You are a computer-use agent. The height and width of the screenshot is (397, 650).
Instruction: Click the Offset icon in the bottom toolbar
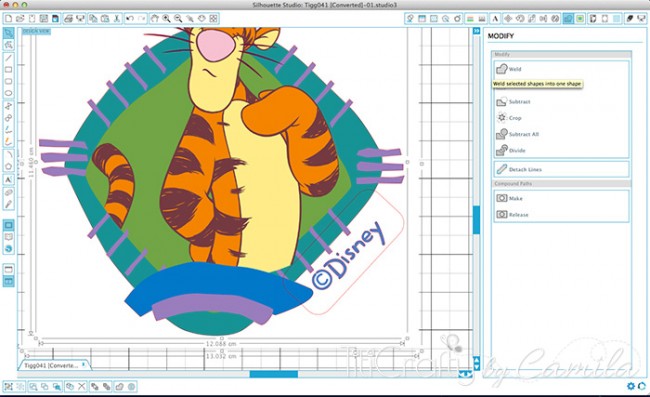click(131, 386)
